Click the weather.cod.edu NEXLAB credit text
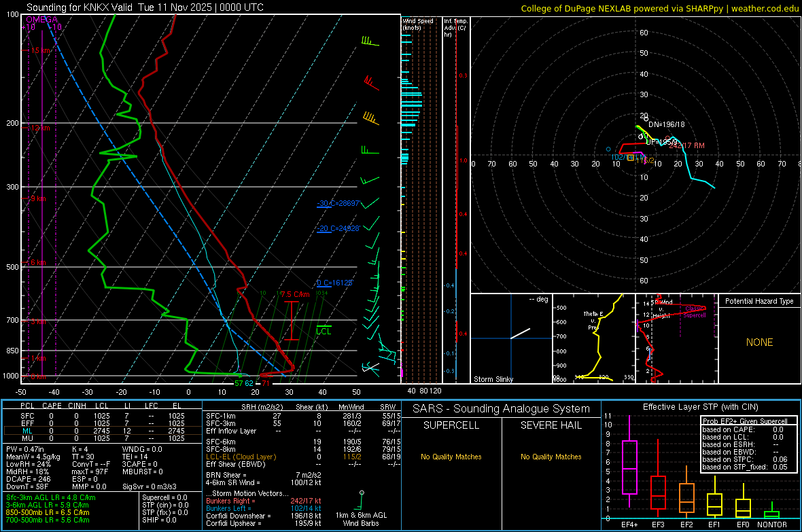802x532 pixels. 660,8
